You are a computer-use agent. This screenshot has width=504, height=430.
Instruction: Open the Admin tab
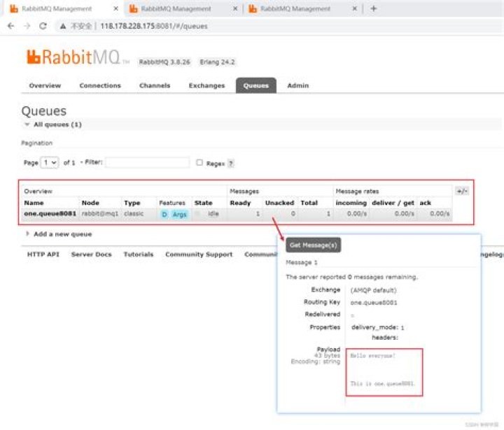[x=297, y=85]
